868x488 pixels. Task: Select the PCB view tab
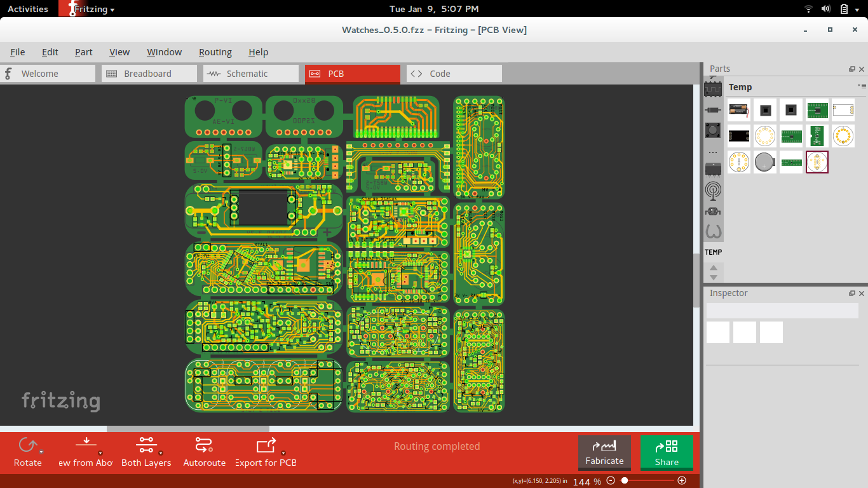(x=353, y=74)
